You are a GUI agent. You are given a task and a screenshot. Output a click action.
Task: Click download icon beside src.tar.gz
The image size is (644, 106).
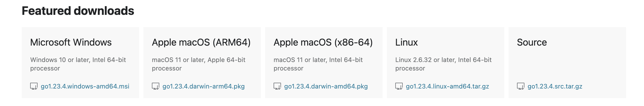[521, 86]
